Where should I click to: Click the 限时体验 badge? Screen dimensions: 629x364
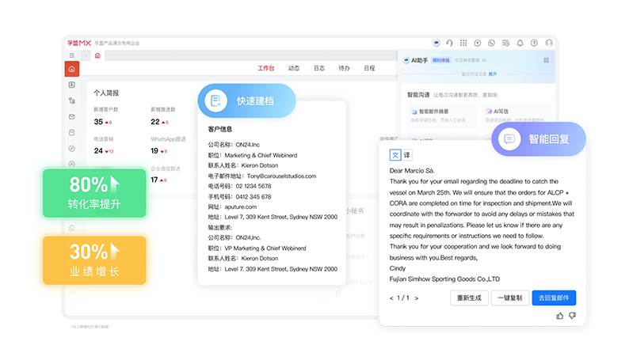[x=441, y=60]
